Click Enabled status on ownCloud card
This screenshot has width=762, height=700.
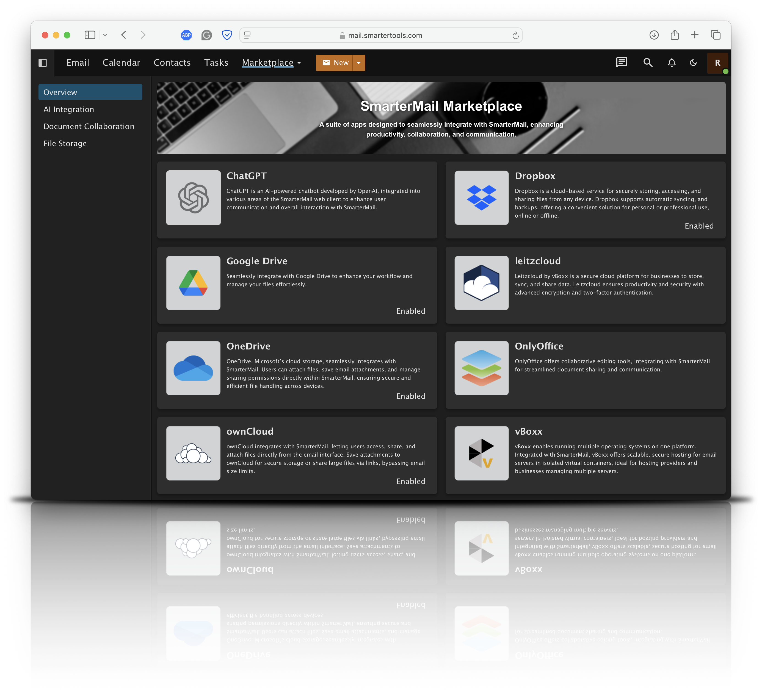coord(411,482)
